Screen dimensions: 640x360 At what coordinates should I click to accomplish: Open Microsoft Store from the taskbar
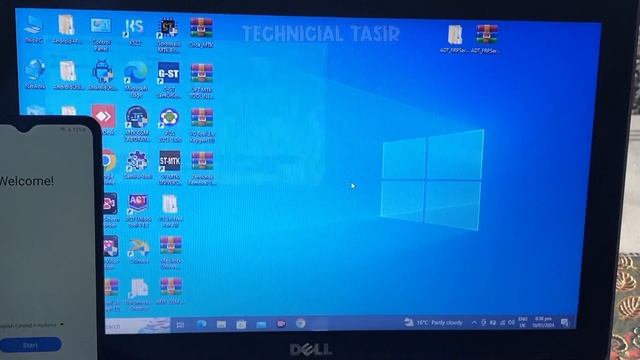(x=241, y=324)
